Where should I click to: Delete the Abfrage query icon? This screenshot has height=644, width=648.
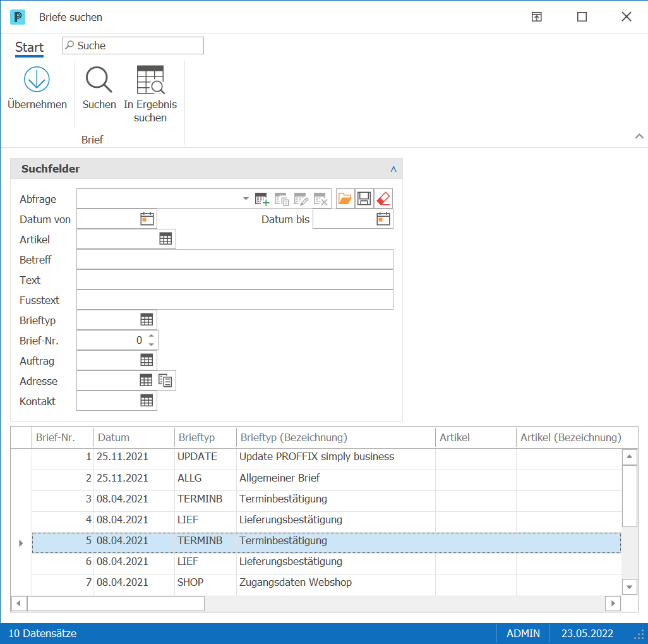click(321, 199)
